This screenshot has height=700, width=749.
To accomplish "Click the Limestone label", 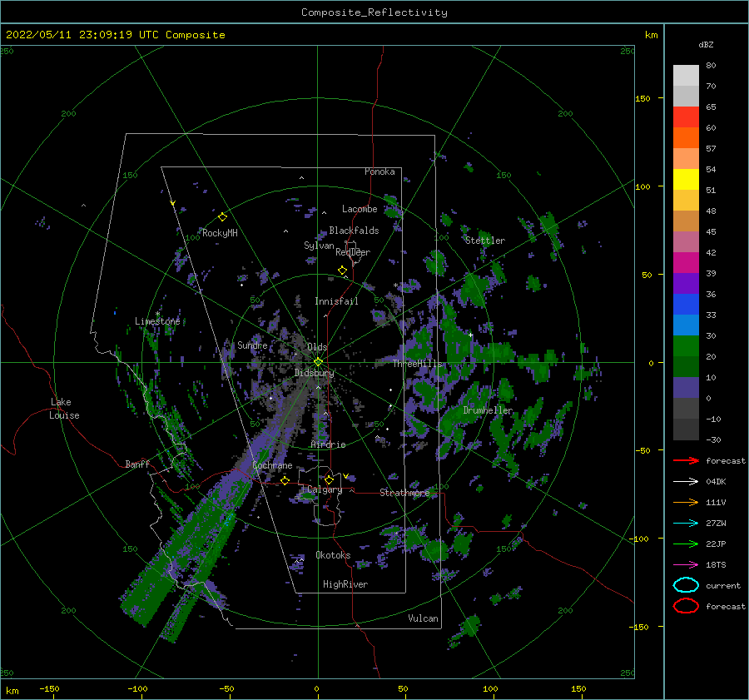I will pyautogui.click(x=157, y=321).
